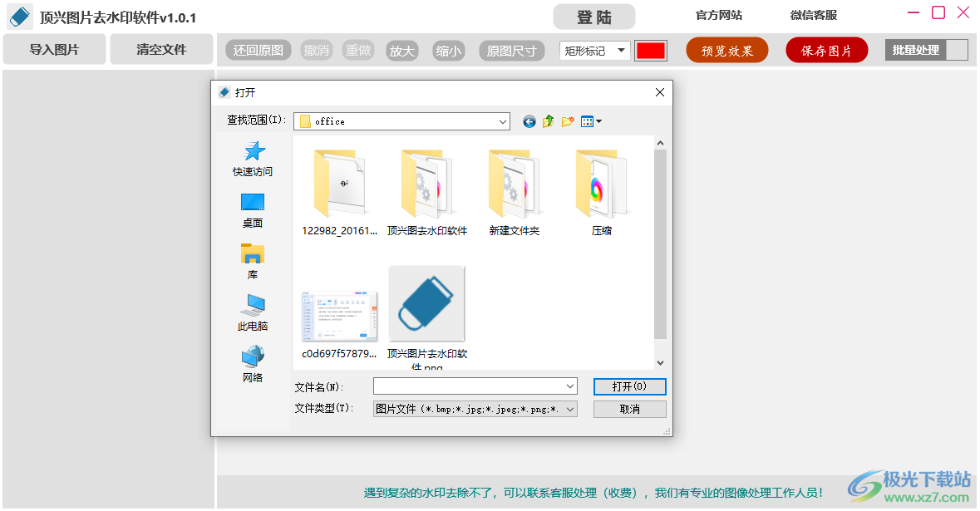Viewport: 980px width, 511px height.
Task: Close the 打开 dialog with X
Action: (659, 92)
